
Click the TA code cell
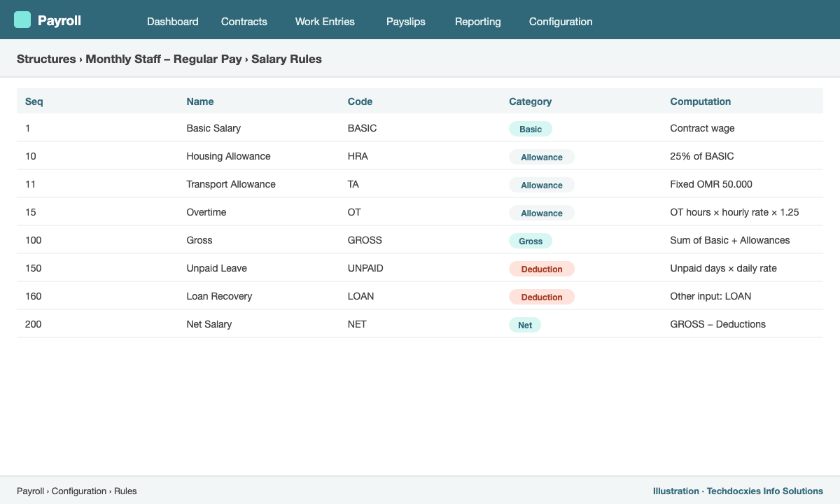click(354, 184)
